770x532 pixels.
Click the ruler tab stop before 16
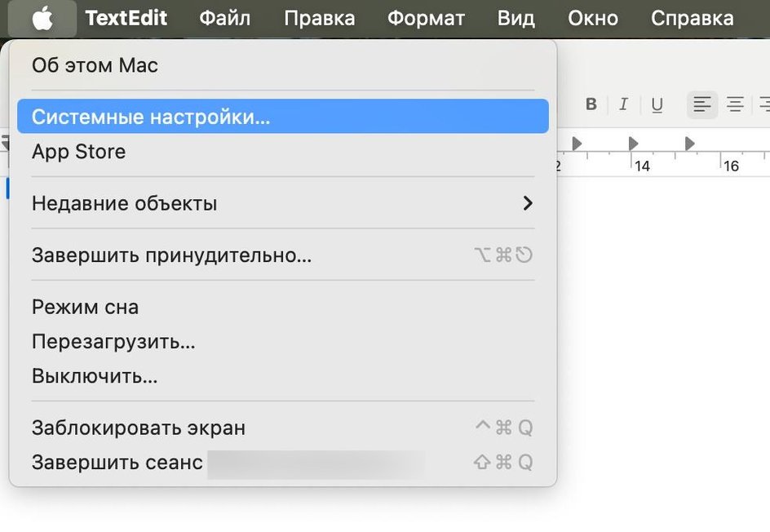(690, 144)
